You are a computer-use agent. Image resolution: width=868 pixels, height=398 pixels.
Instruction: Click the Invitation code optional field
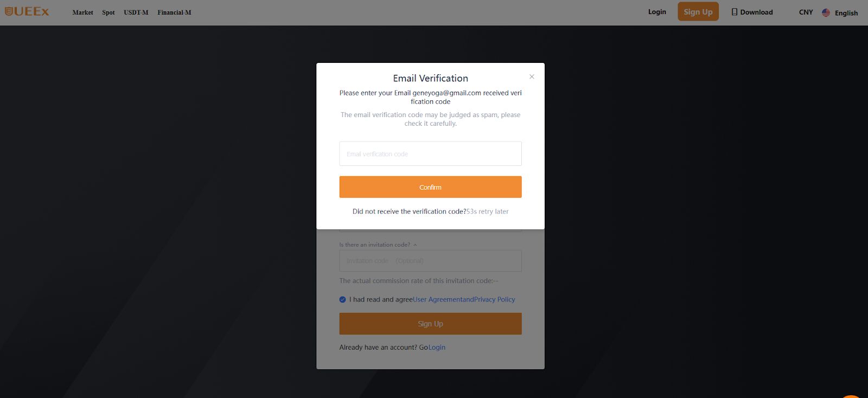coord(430,261)
